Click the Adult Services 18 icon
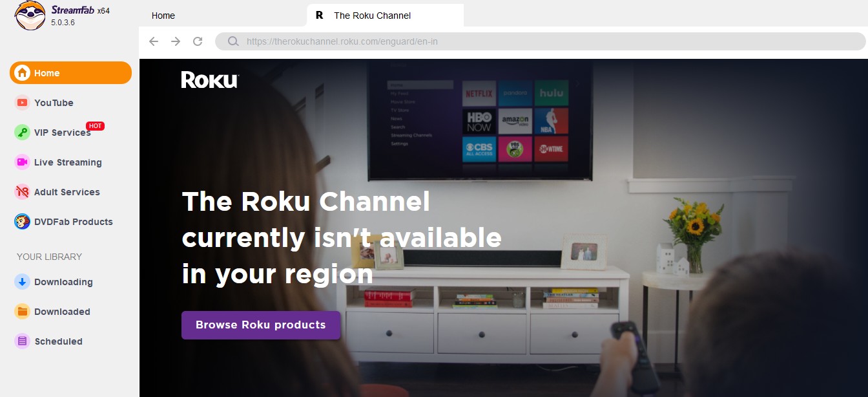Viewport: 868px width, 397px height. 23,192
